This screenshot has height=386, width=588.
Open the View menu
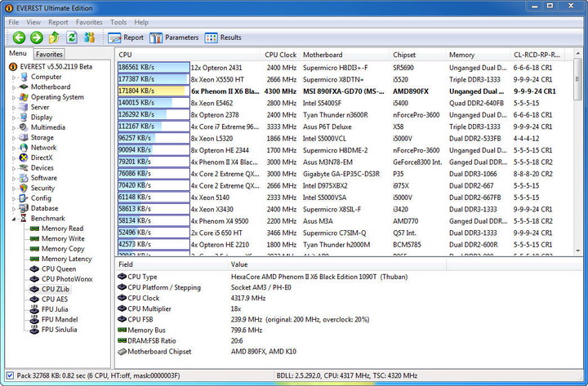(x=33, y=23)
